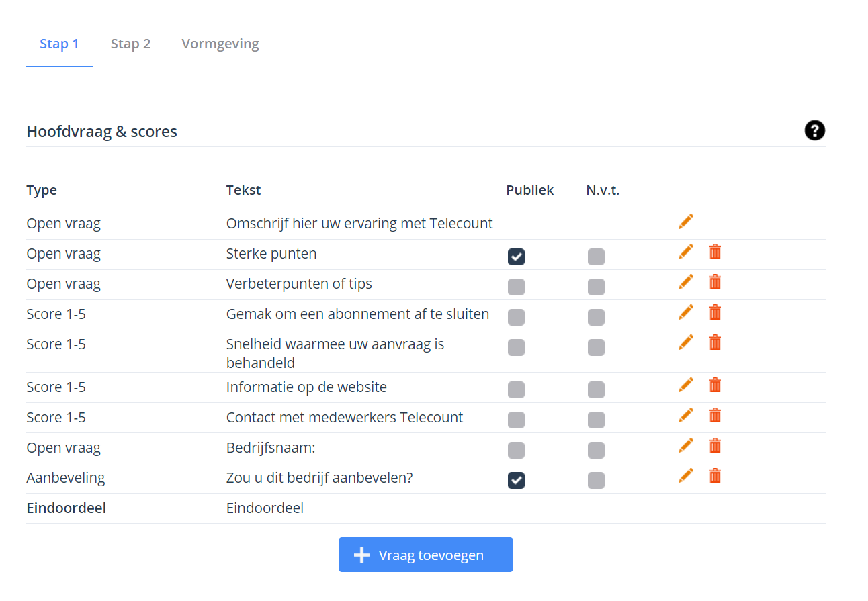Screen dimensions: 868x601
Task: Uncheck Publiek for 'Sterke punten'
Action: [516, 257]
